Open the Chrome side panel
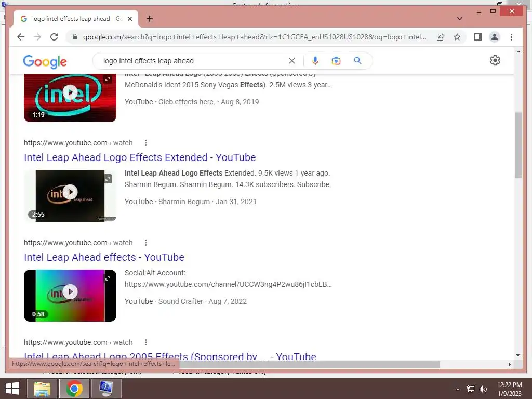 (x=478, y=37)
